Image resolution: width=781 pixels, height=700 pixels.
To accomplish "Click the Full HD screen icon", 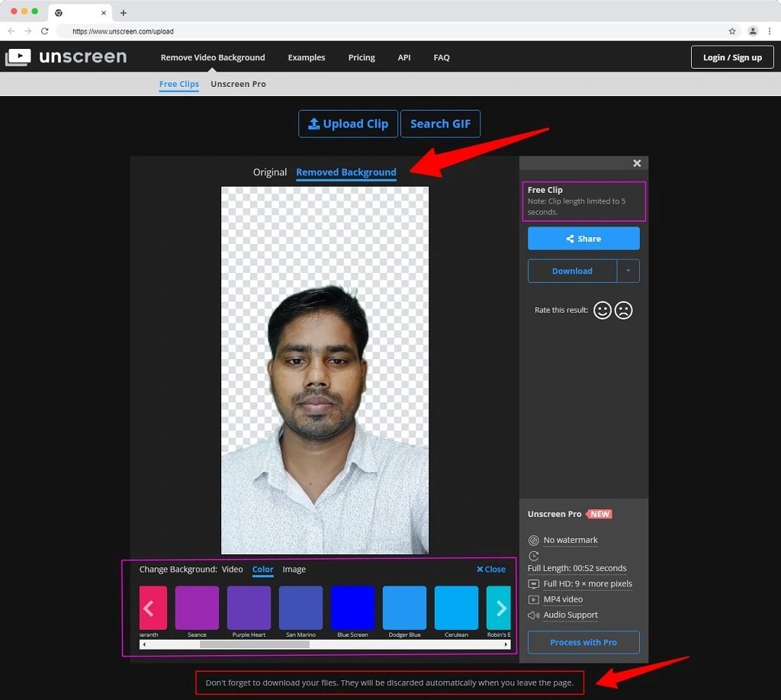I will coord(534,583).
